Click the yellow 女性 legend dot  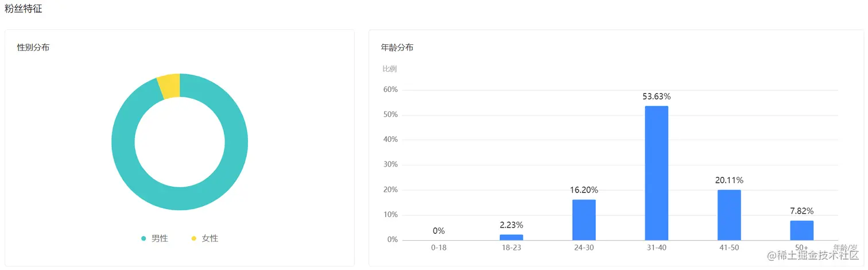coord(194,238)
